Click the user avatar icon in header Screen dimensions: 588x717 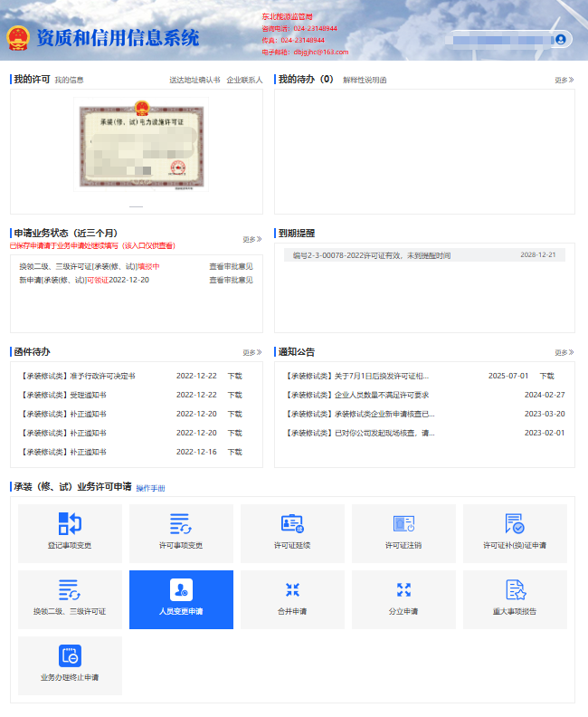click(561, 39)
